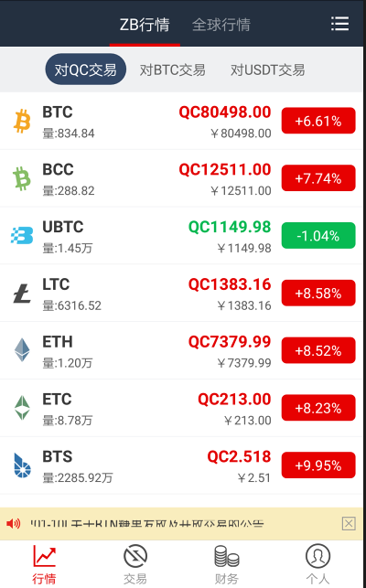Open the 财务 finance section

tap(227, 564)
